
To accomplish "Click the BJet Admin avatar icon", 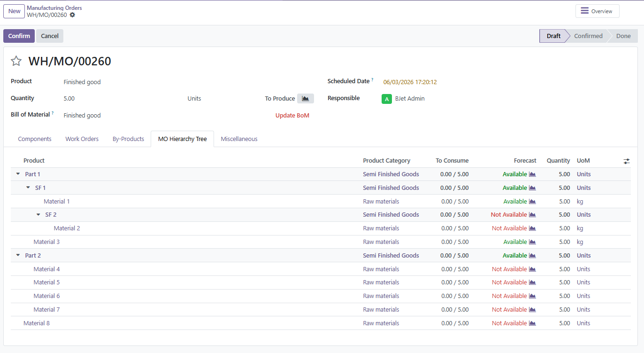I will point(387,99).
